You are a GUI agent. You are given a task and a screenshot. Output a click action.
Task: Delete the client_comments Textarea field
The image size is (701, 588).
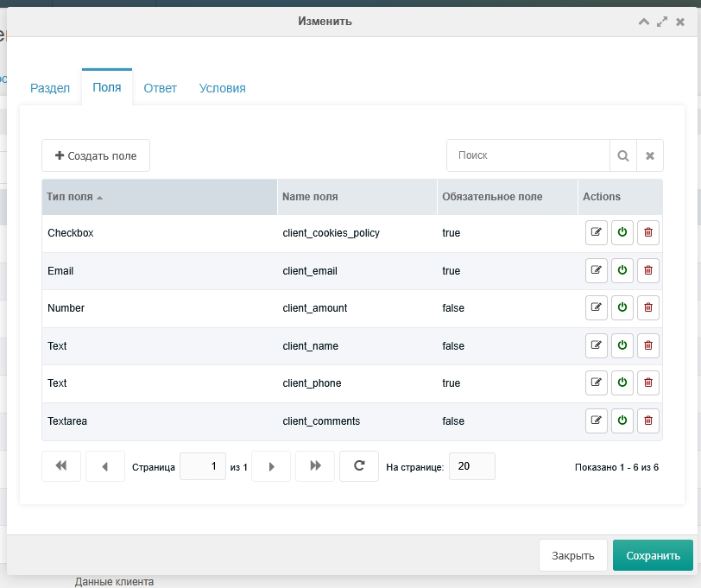click(x=648, y=421)
